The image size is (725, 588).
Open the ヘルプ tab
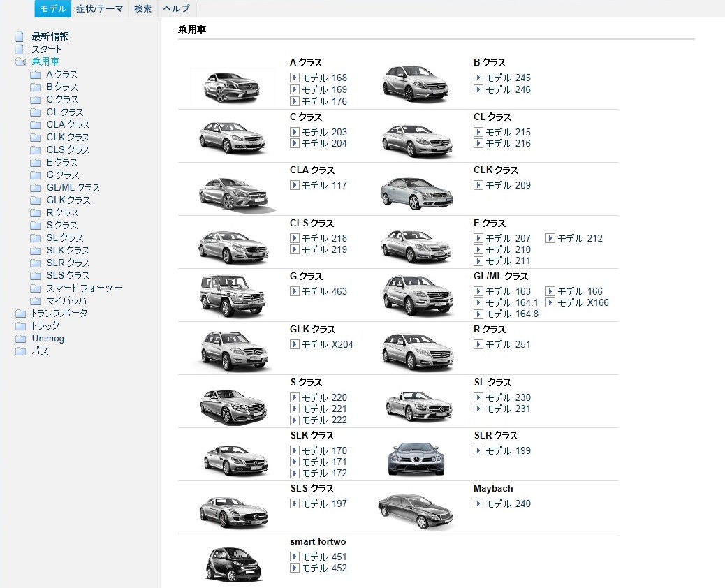pos(177,8)
